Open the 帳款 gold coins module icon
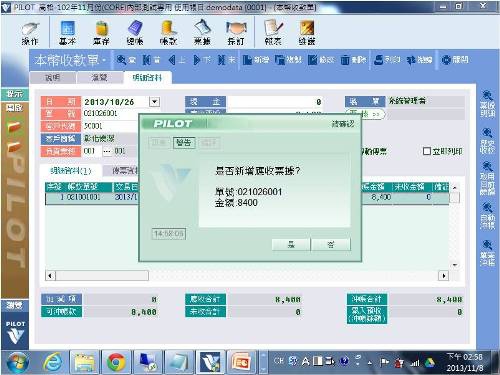The image size is (500, 375). [x=168, y=33]
